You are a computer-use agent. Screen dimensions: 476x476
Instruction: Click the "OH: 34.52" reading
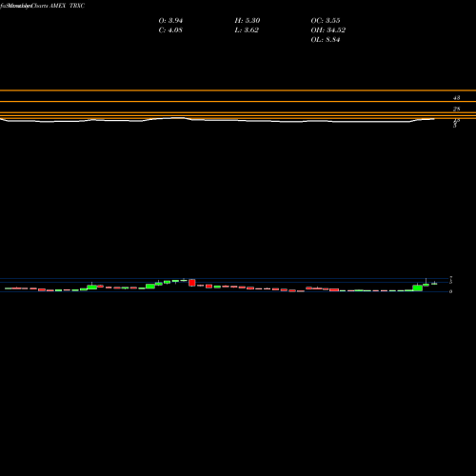pyautogui.click(x=328, y=30)
